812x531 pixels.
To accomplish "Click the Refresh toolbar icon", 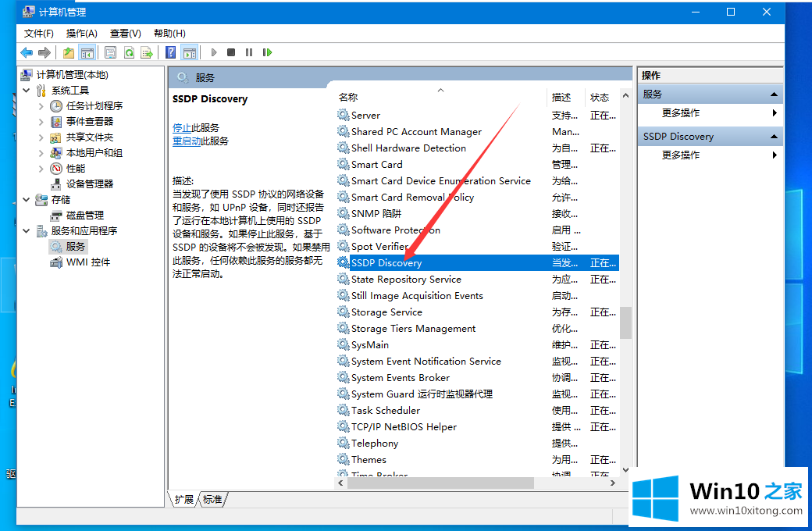I will pyautogui.click(x=129, y=52).
